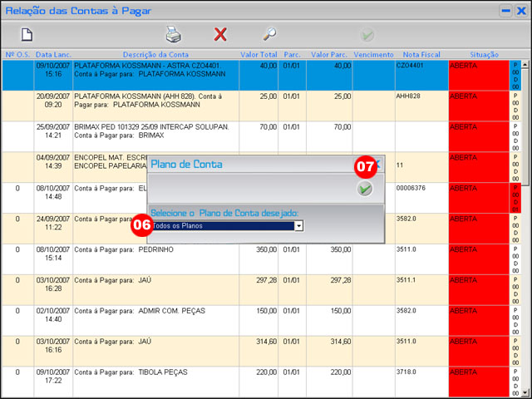Screen dimensions: 532x399
Task: Sort by Descrição da Conta column header
Action: (155, 54)
